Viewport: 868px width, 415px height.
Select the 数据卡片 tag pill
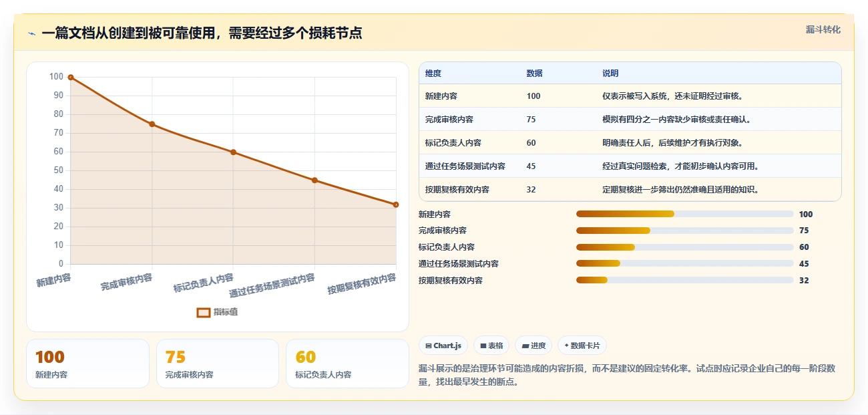pyautogui.click(x=582, y=345)
